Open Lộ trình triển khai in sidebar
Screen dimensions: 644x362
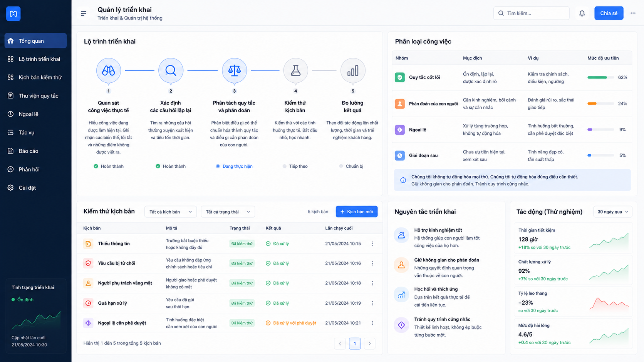click(35, 59)
